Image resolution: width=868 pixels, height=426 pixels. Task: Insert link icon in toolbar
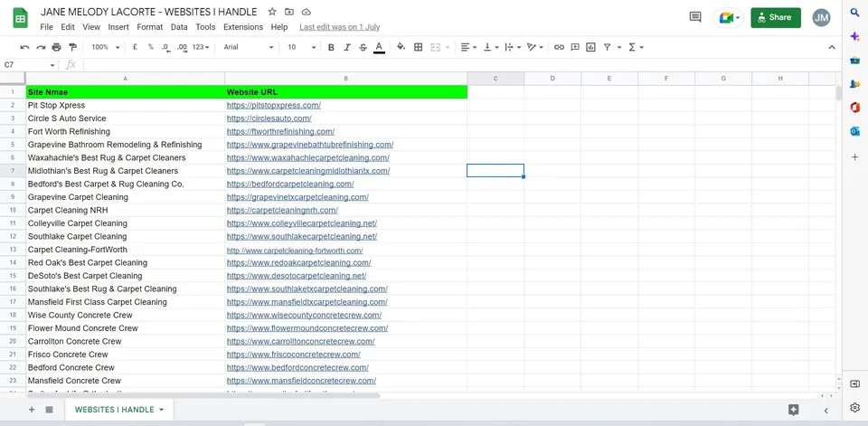pos(559,48)
